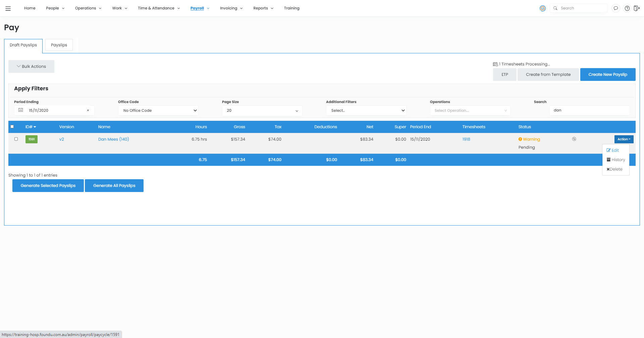
Task: Click the target icon beside the search box
Action: (x=542, y=8)
